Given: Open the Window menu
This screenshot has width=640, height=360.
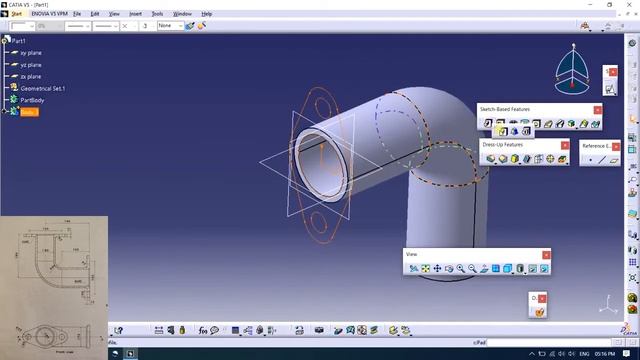Looking at the screenshot, I should pyautogui.click(x=182, y=14).
